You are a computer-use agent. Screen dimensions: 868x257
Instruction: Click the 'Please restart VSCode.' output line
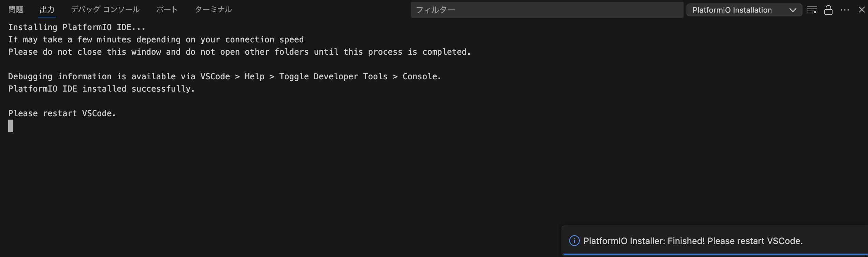pyautogui.click(x=62, y=113)
